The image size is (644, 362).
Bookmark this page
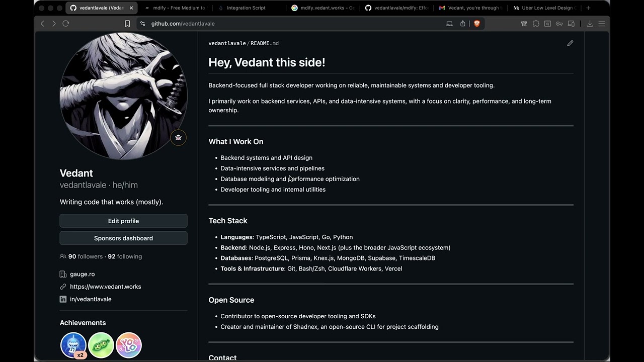click(x=127, y=24)
